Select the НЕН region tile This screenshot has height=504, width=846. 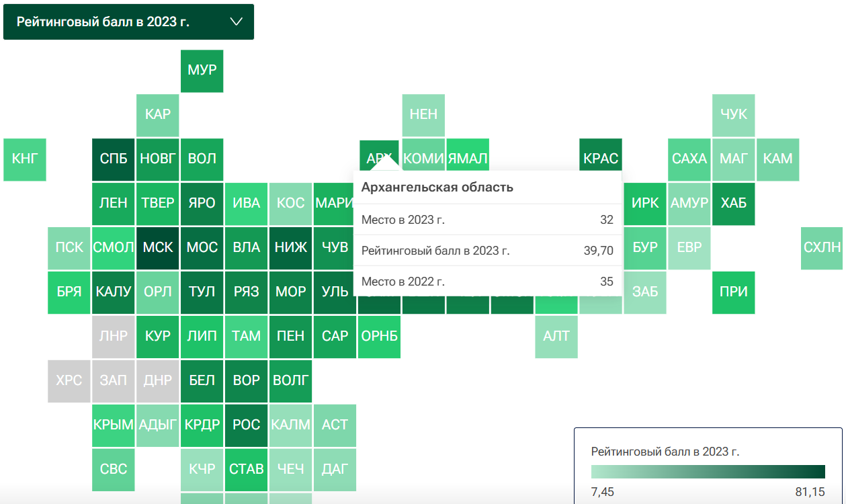coord(423,114)
